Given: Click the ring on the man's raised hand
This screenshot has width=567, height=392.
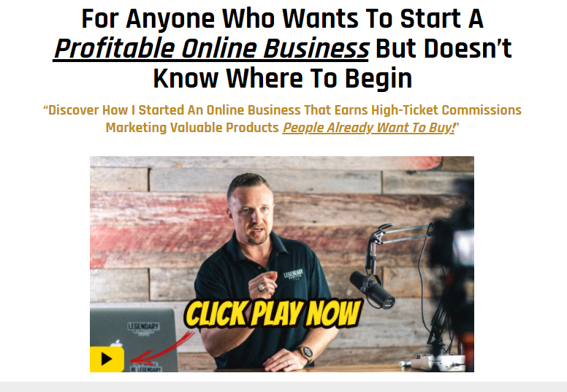Looking at the screenshot, I should pos(261,288).
